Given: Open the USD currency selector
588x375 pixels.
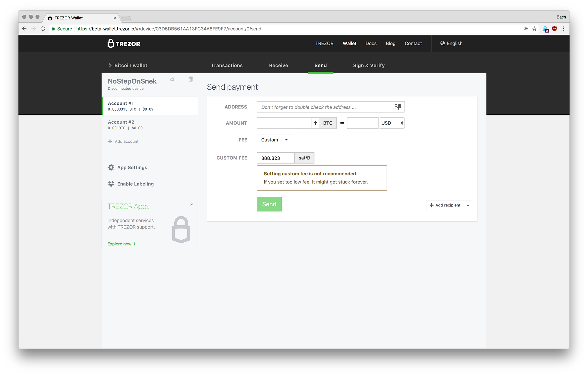Looking at the screenshot, I should (392, 123).
